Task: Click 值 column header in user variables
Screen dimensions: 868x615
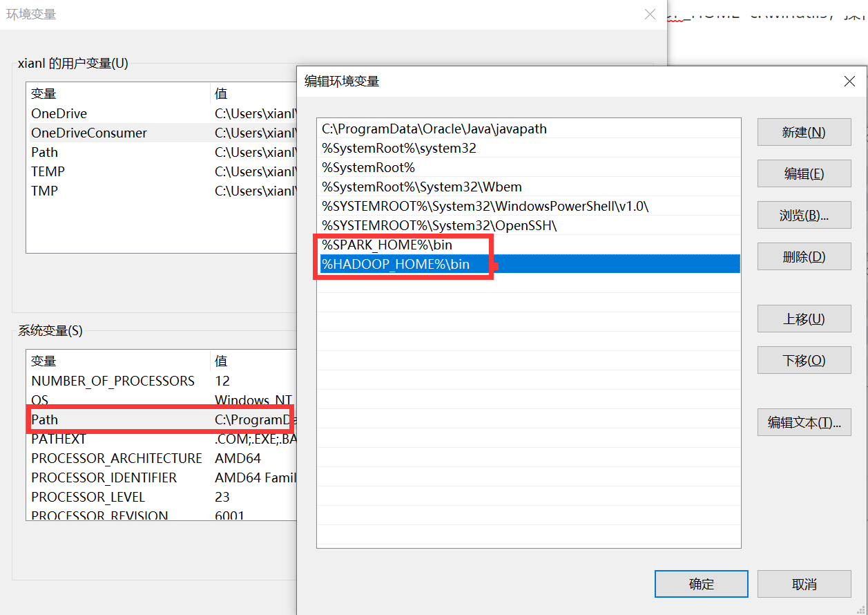Action: tap(253, 93)
